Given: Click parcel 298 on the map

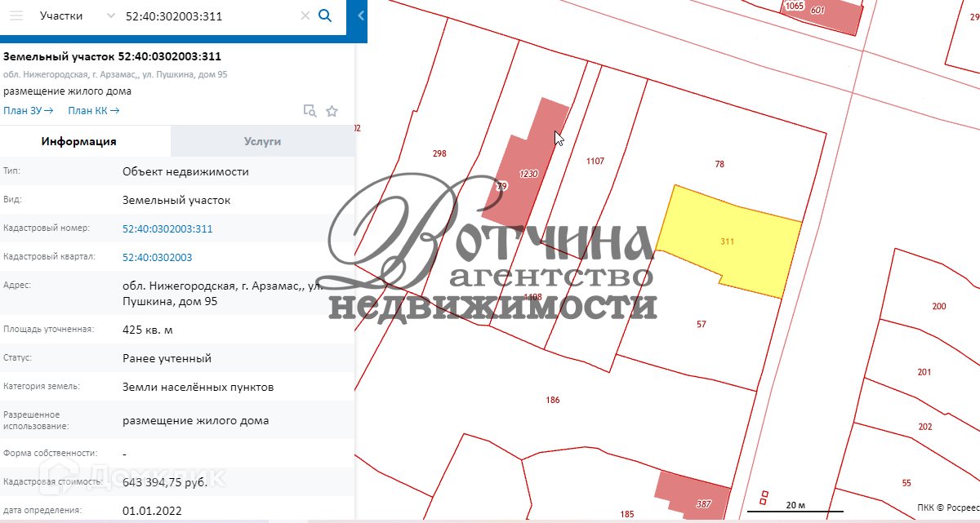Looking at the screenshot, I should coord(439,153).
